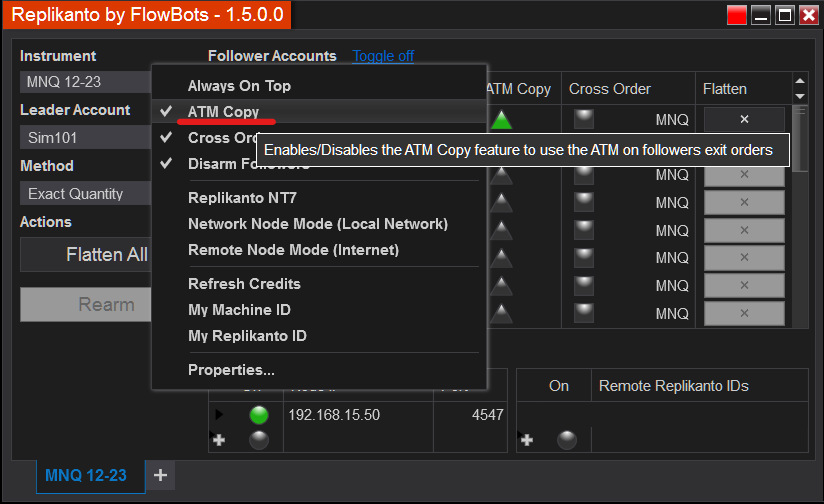Add a new Remote Replikanto ID with plus
824x504 pixels.
(527, 440)
